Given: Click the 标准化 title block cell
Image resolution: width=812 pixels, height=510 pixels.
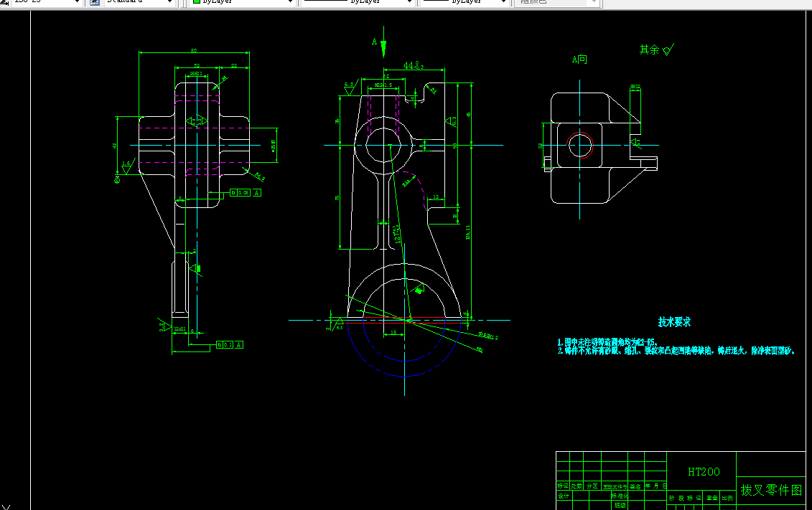Looking at the screenshot, I should pyautogui.click(x=620, y=496).
